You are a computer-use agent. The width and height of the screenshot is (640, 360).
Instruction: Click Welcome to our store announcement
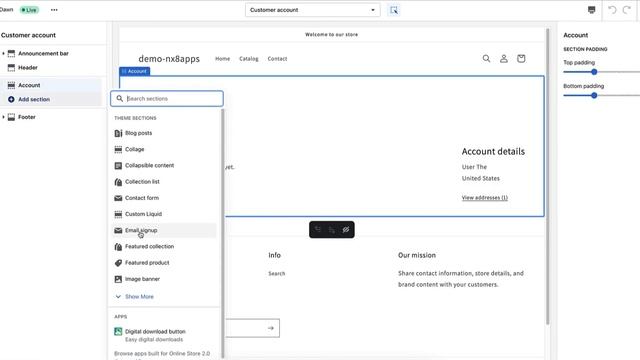331,35
